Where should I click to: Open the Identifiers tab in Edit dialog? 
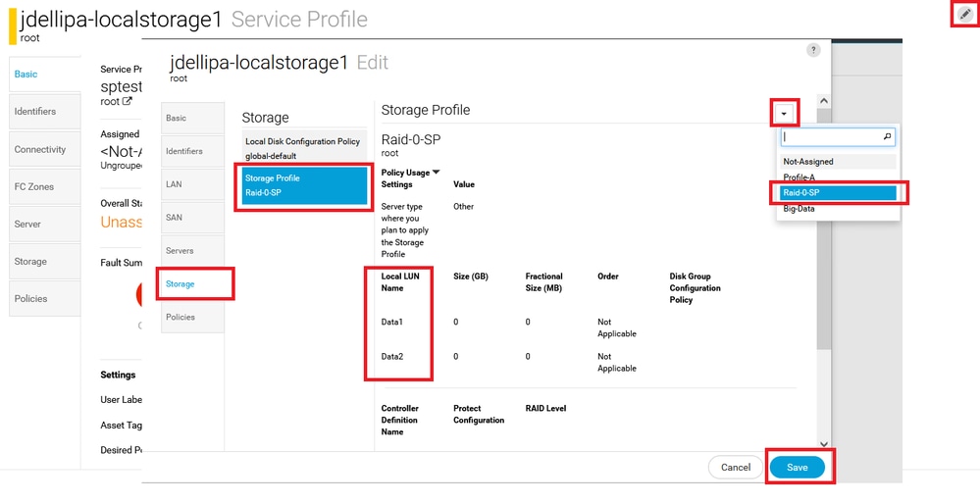coord(192,151)
